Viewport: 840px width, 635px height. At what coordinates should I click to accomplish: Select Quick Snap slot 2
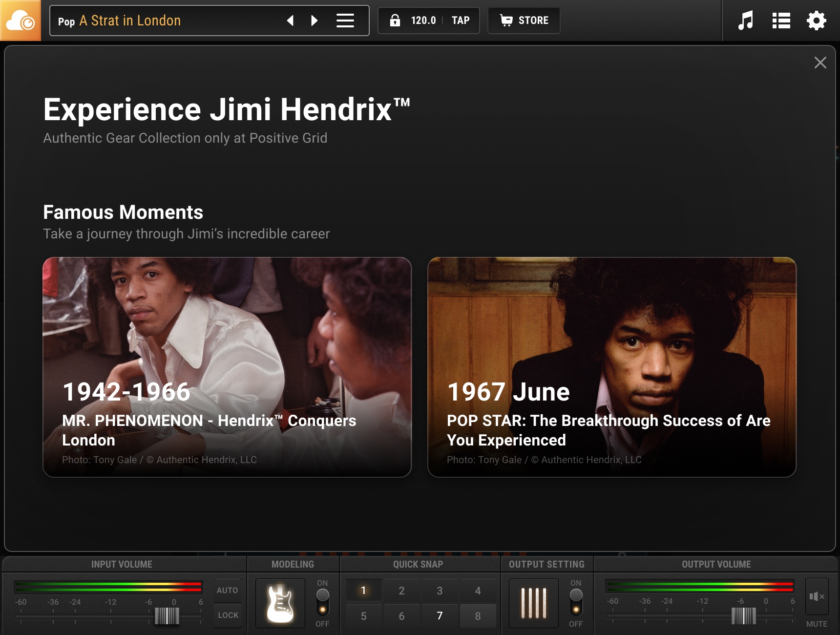(401, 591)
